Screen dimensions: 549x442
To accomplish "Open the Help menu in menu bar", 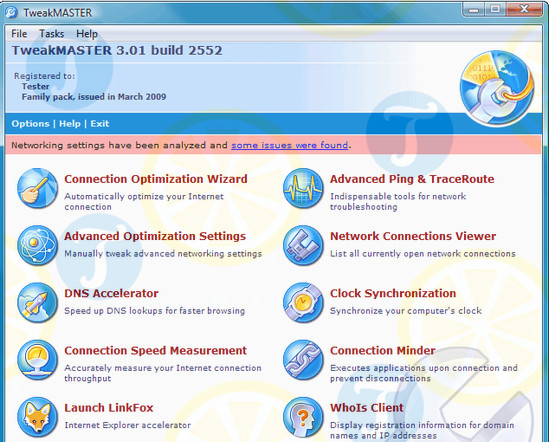I will point(87,34).
